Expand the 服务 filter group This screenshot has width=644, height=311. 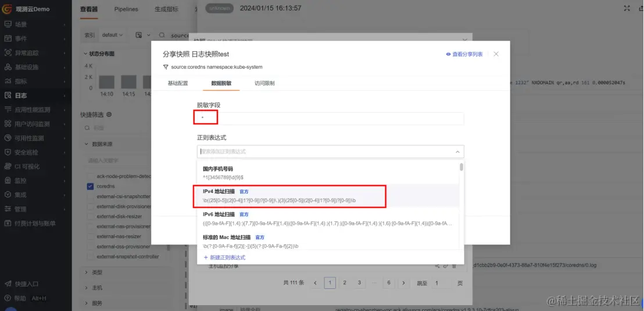[x=86, y=303]
